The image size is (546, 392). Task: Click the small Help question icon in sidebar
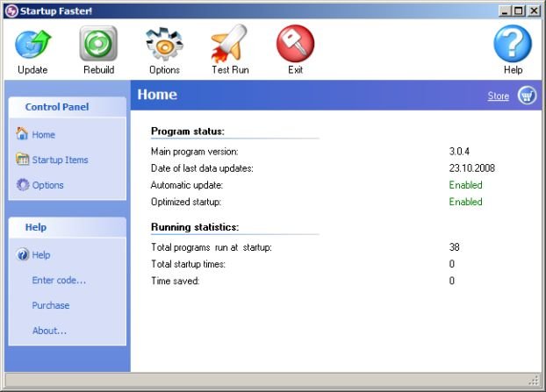(x=23, y=254)
